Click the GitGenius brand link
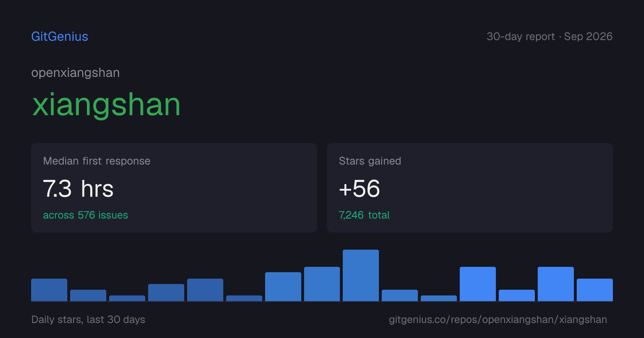Screen dimensions: 644x338 pos(60,36)
